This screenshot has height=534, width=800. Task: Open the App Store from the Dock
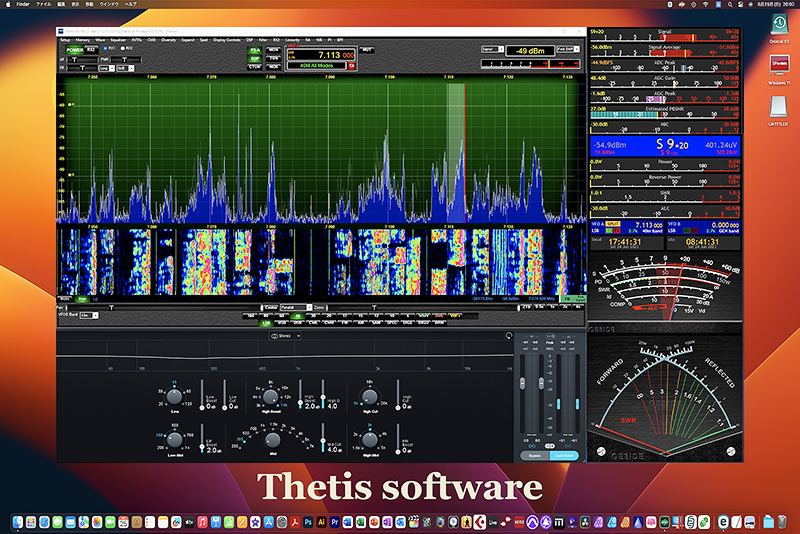click(x=268, y=522)
